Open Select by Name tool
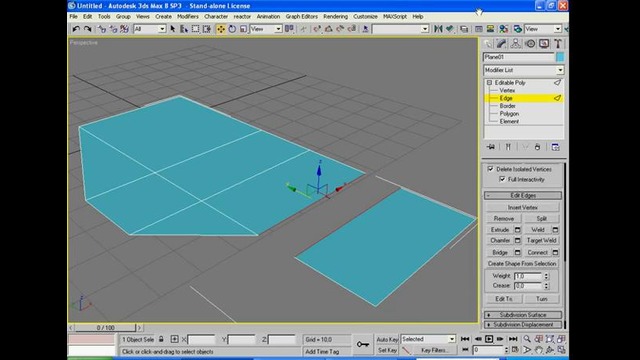640x360 pixels. point(184,29)
